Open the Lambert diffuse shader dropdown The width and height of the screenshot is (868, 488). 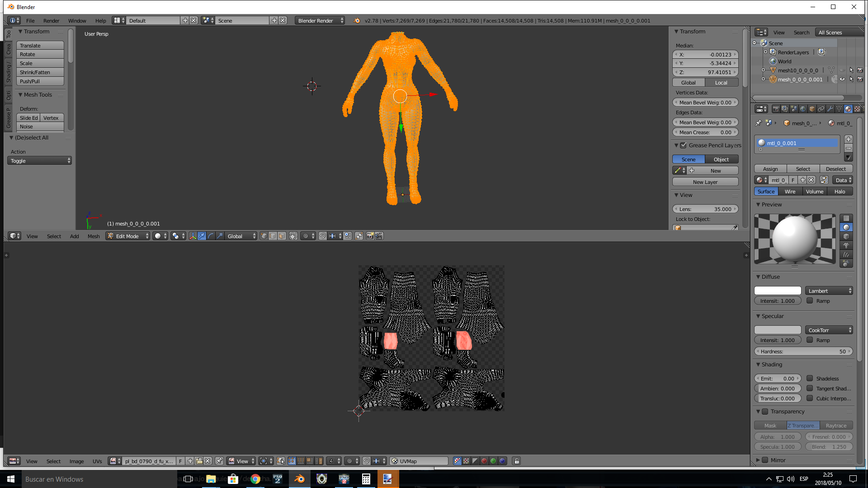[829, 291]
